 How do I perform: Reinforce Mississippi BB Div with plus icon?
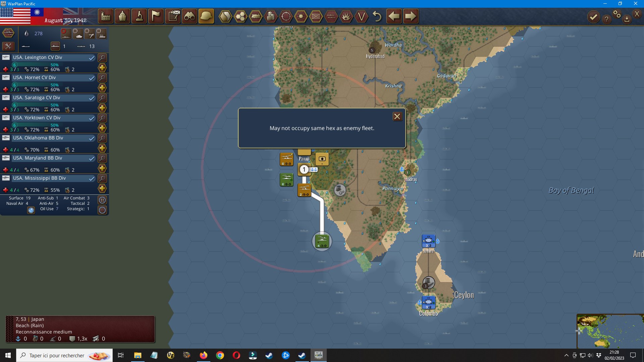tap(102, 189)
